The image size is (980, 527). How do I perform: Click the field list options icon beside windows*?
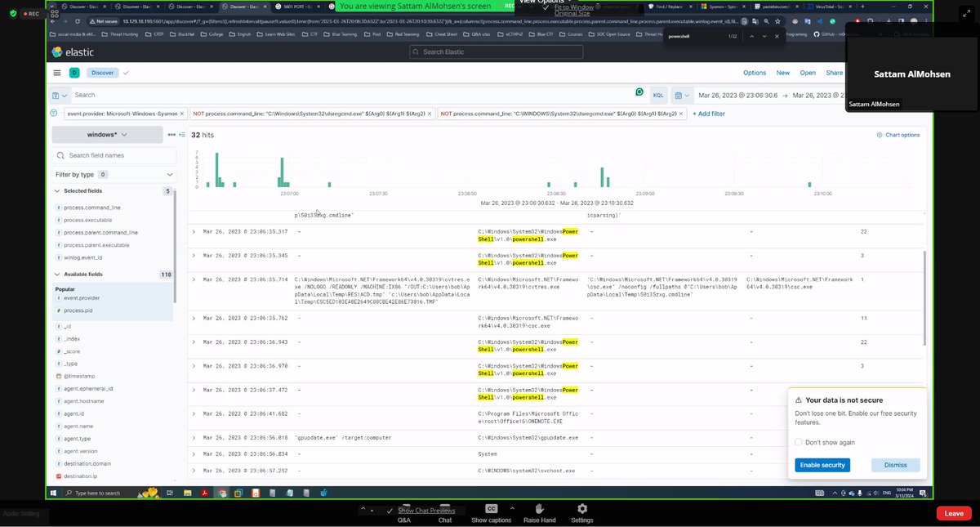pyautogui.click(x=171, y=133)
